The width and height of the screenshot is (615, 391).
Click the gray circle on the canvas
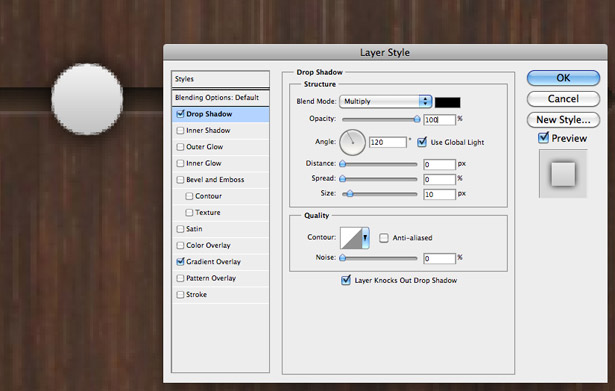87,99
